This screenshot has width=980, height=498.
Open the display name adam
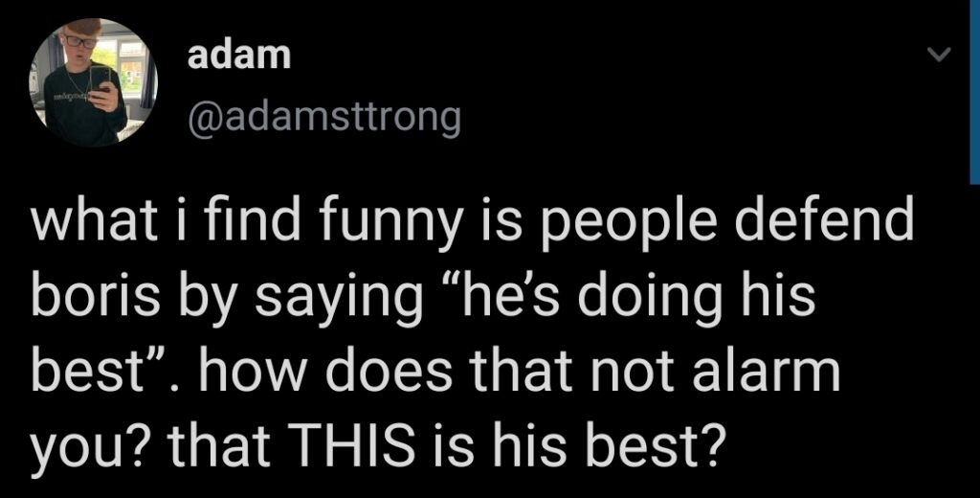[239, 57]
